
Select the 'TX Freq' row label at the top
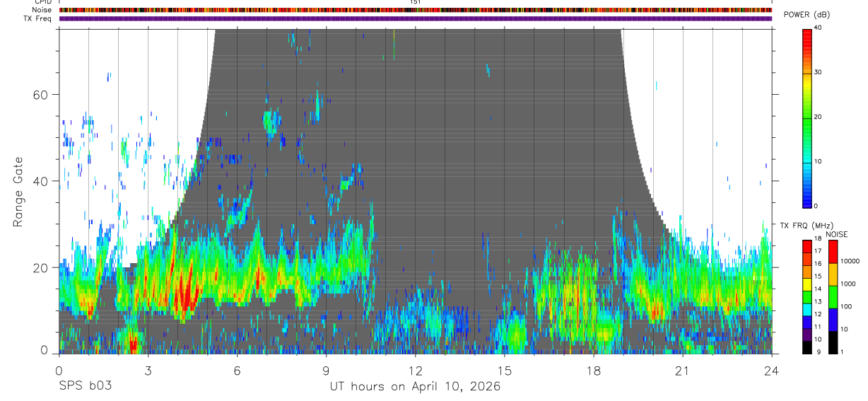[38, 18]
